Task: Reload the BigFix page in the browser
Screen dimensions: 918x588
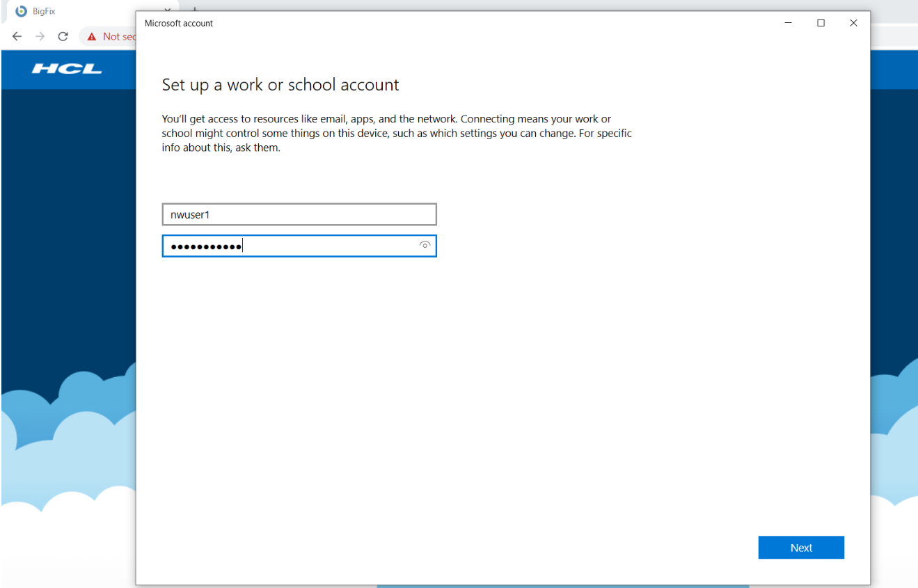Action: (x=63, y=36)
